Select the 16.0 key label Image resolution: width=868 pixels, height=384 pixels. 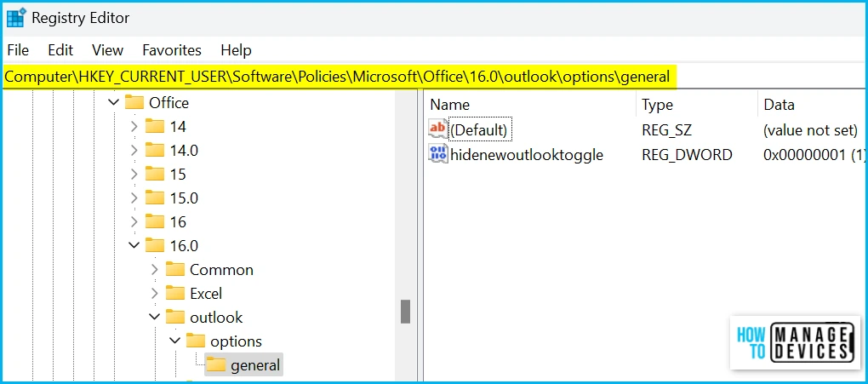[x=184, y=246]
